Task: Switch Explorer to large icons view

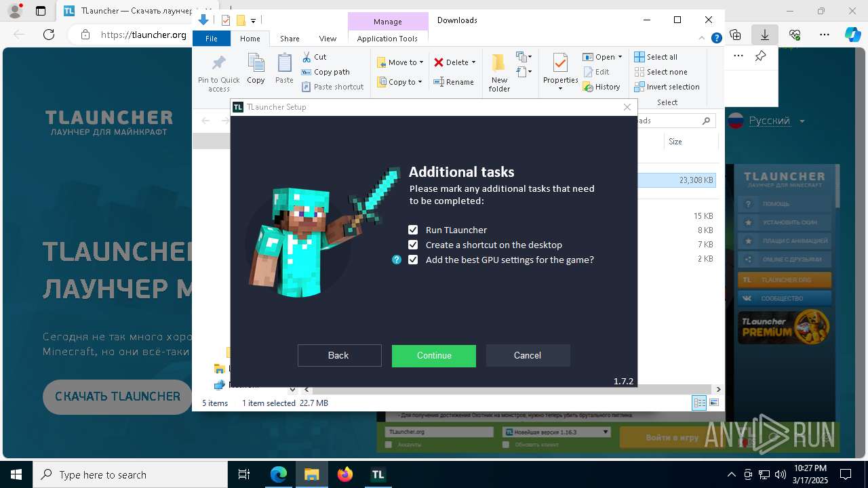Action: [x=713, y=403]
